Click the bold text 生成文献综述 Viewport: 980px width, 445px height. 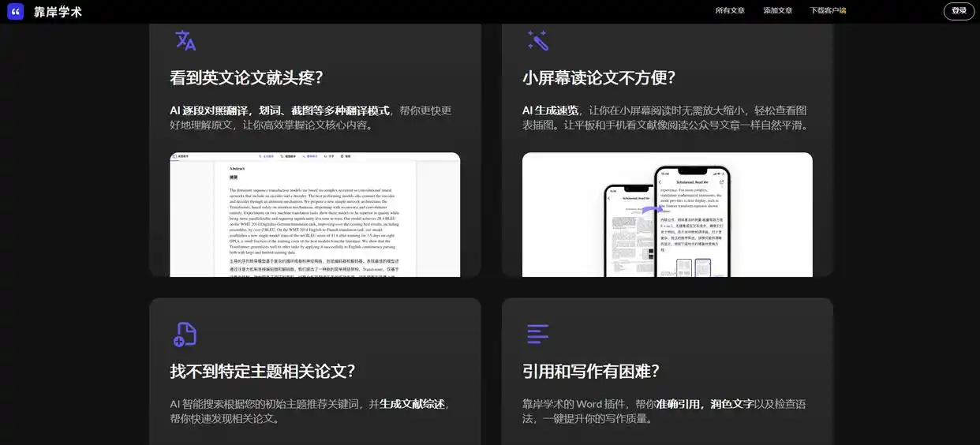(x=413, y=404)
